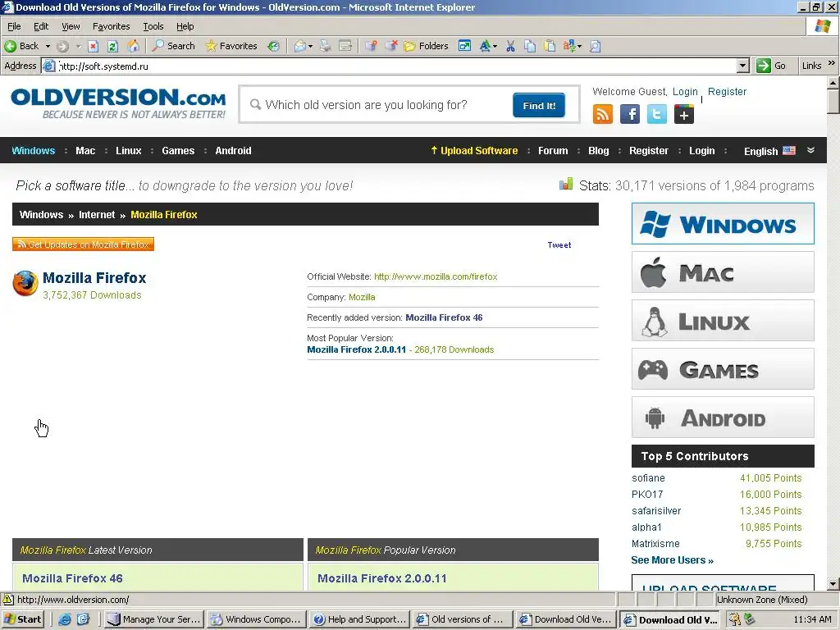This screenshot has width=840, height=630.
Task: Stop page loading with Stop icon
Action: (x=94, y=46)
